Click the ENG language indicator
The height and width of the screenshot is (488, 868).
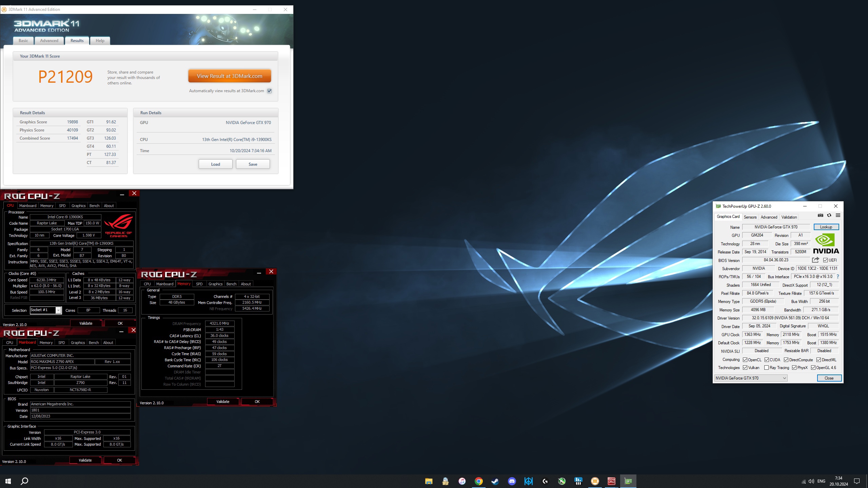point(821,481)
